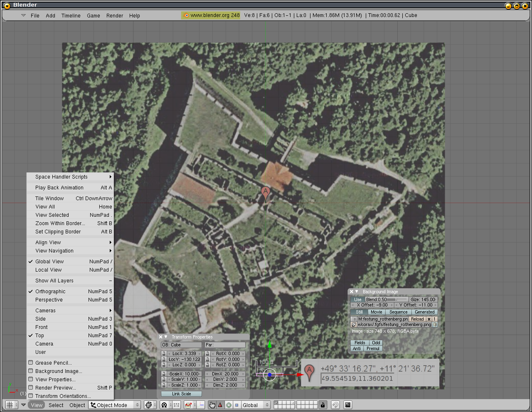Open the Global orientation dropdown
Screen dimensions: 532x412
click(x=255, y=405)
